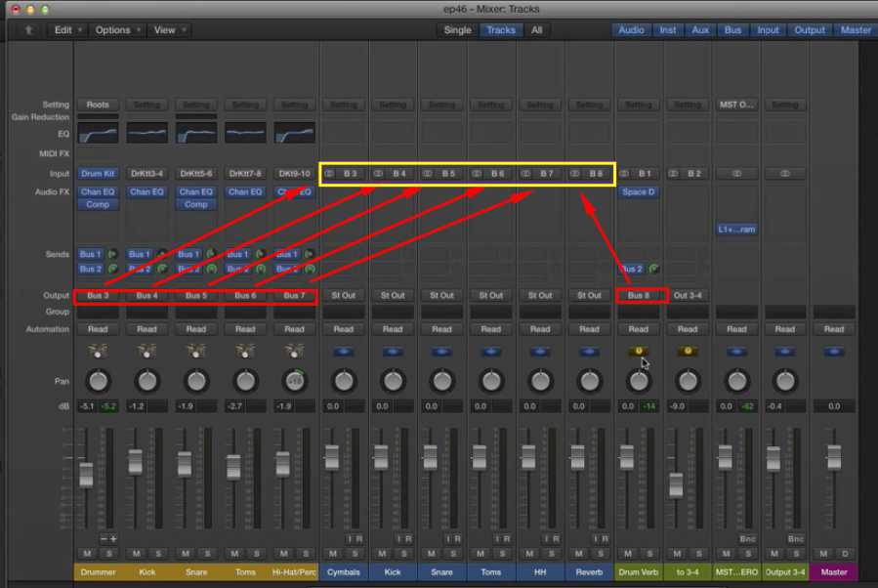Image resolution: width=878 pixels, height=588 pixels.
Task: Solo the Drum Verb channel
Action: pyautogui.click(x=649, y=554)
